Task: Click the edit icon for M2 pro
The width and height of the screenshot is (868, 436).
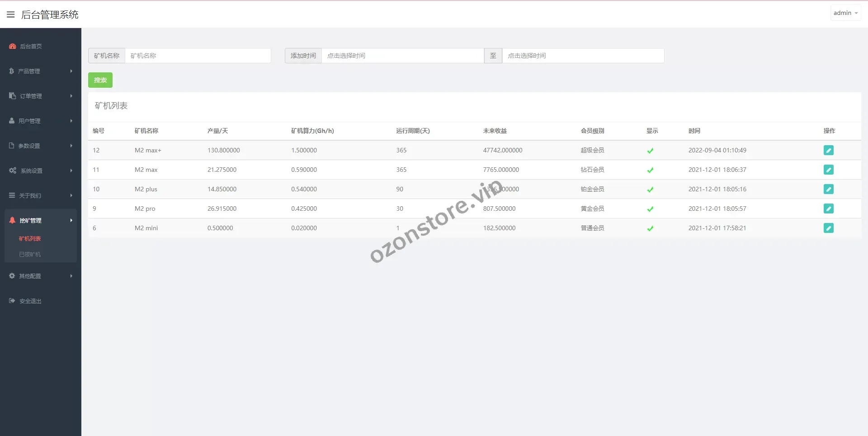Action: pos(828,209)
